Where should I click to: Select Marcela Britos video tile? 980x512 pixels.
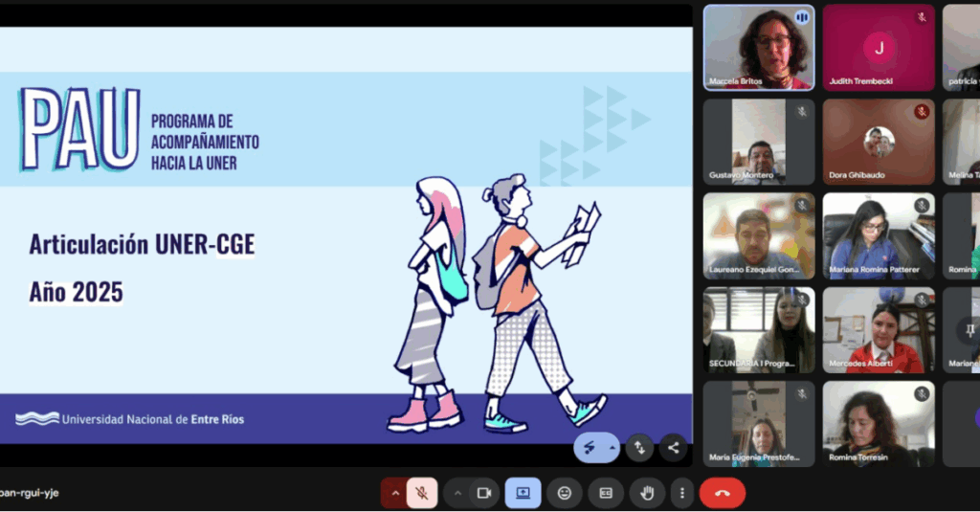(759, 48)
